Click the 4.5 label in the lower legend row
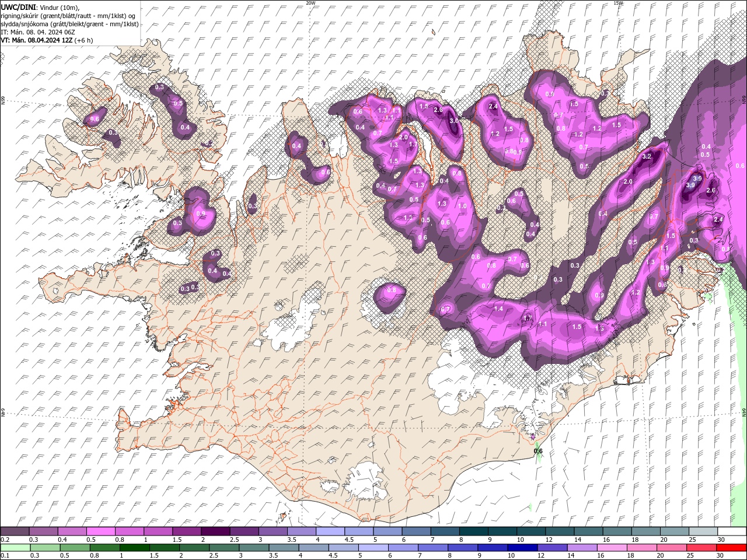 [333, 556]
